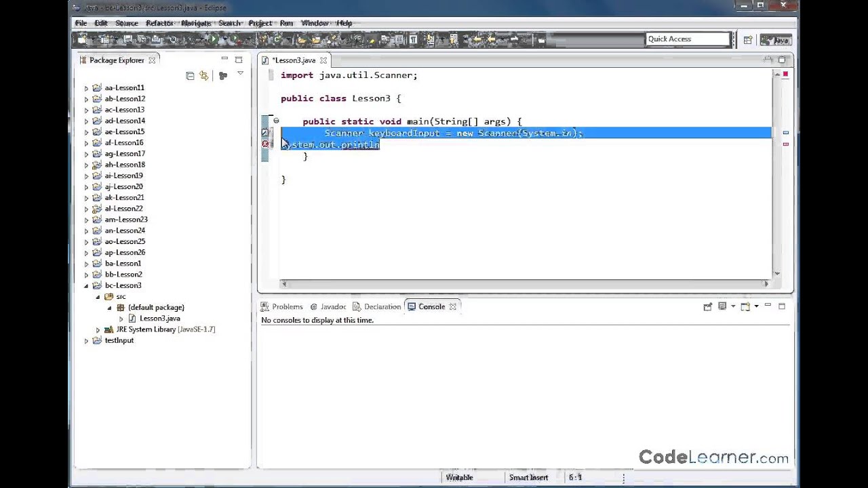Expand the Lesson3.java tree node
868x488 pixels.
tap(121, 319)
